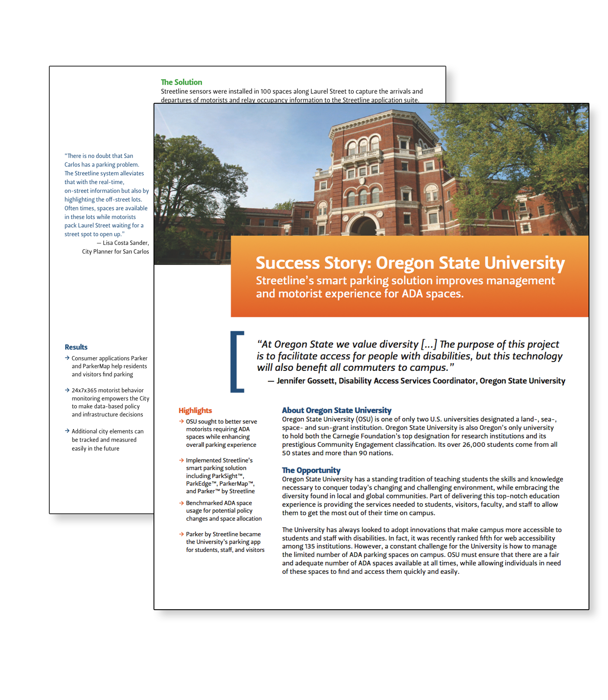The image size is (608, 700).
Task: Click the highlight 'Benchmarked ADA space usage'
Action: (x=224, y=511)
